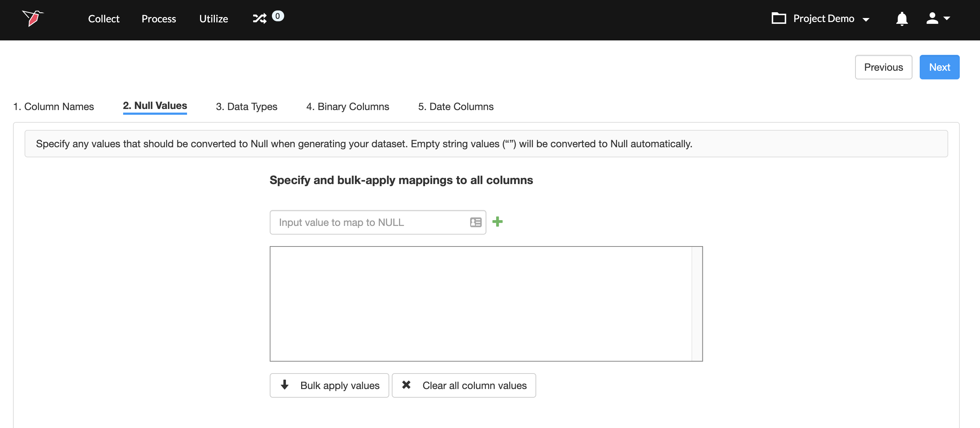Image resolution: width=980 pixels, height=428 pixels.
Task: Click the blue Next button
Action: pos(939,67)
